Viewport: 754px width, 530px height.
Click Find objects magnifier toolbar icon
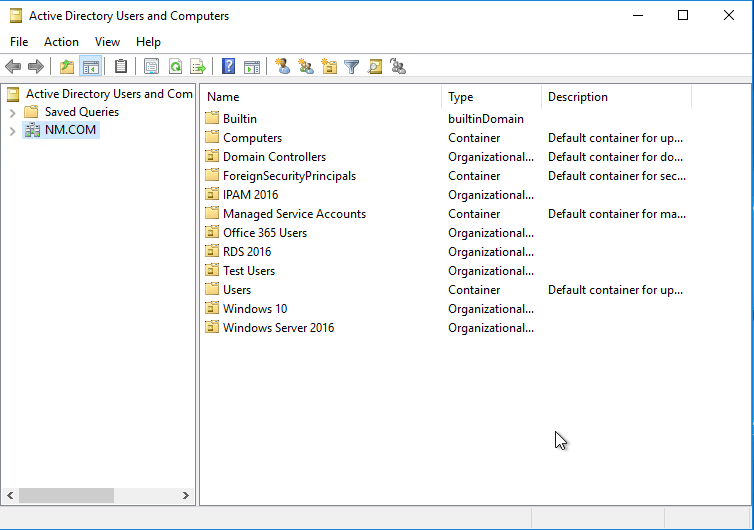pos(375,66)
